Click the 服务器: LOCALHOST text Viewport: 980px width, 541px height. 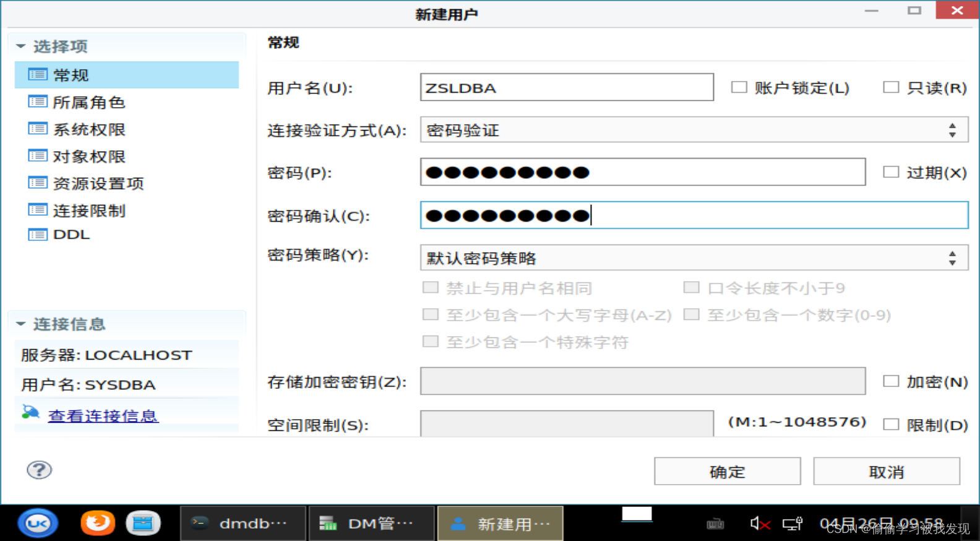[x=106, y=355]
